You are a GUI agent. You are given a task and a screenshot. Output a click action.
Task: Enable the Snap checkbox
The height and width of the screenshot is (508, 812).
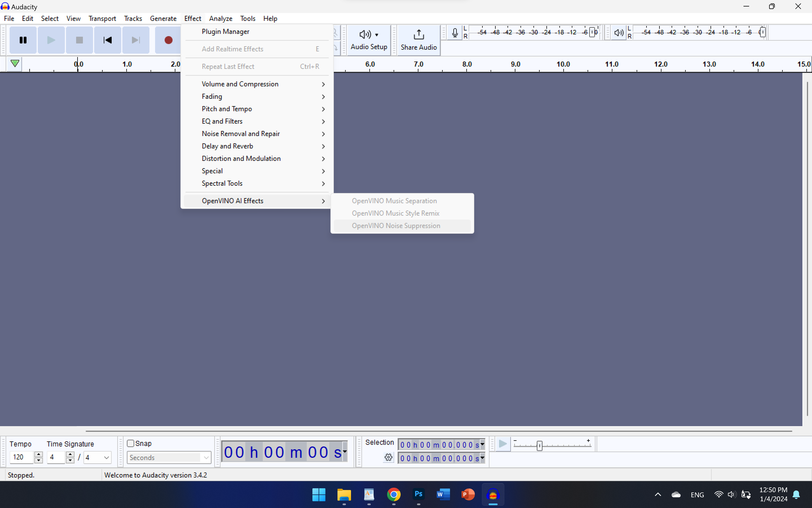tap(131, 443)
